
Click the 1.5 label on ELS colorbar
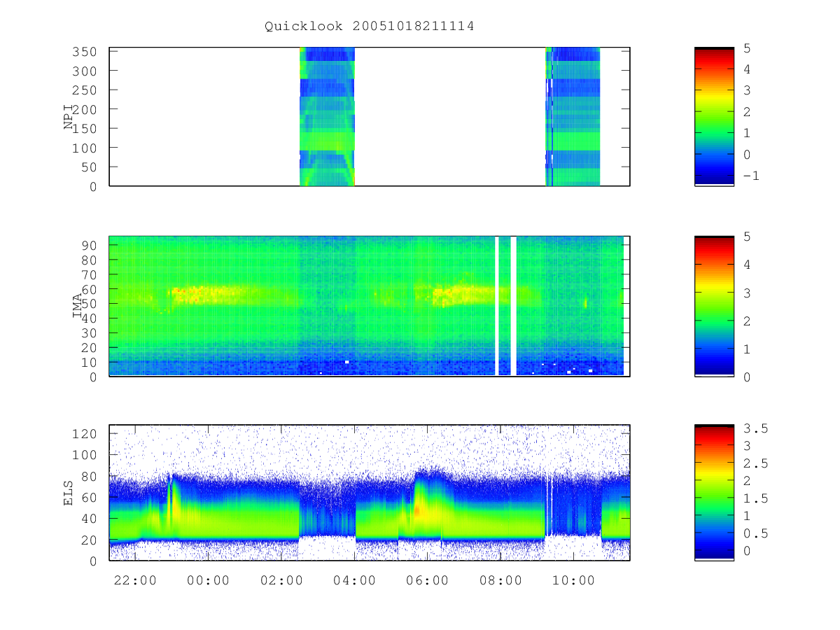click(755, 498)
